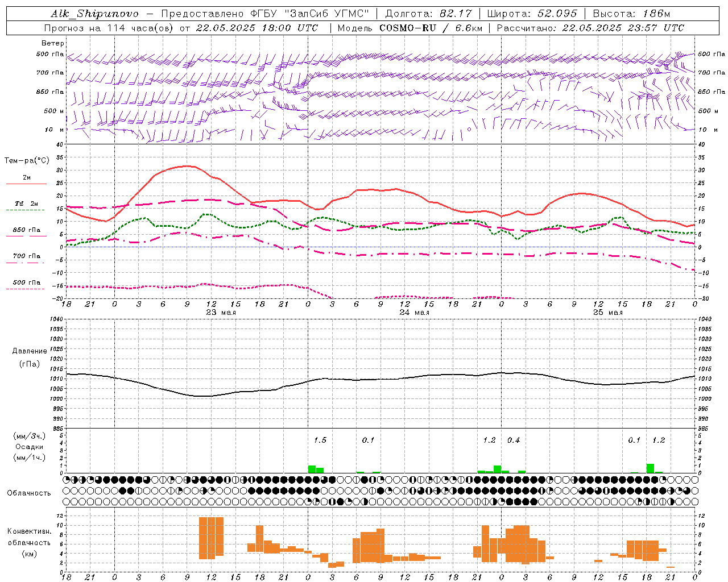Click the Давление pressure panel label
The height and width of the screenshot is (582, 728).
[x=28, y=351]
